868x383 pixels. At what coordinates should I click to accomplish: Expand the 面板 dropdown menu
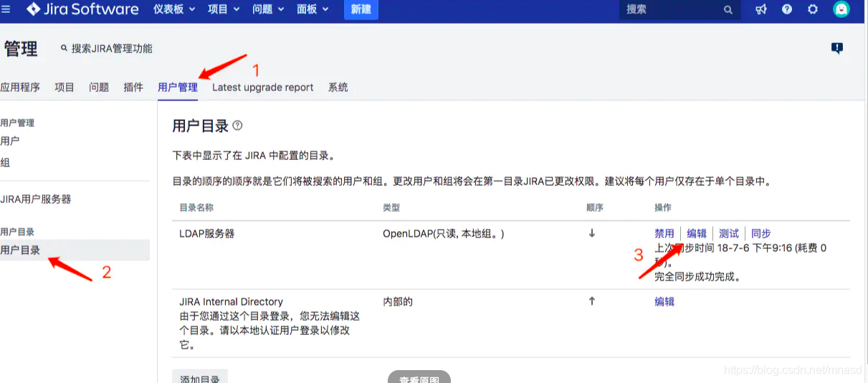point(313,9)
